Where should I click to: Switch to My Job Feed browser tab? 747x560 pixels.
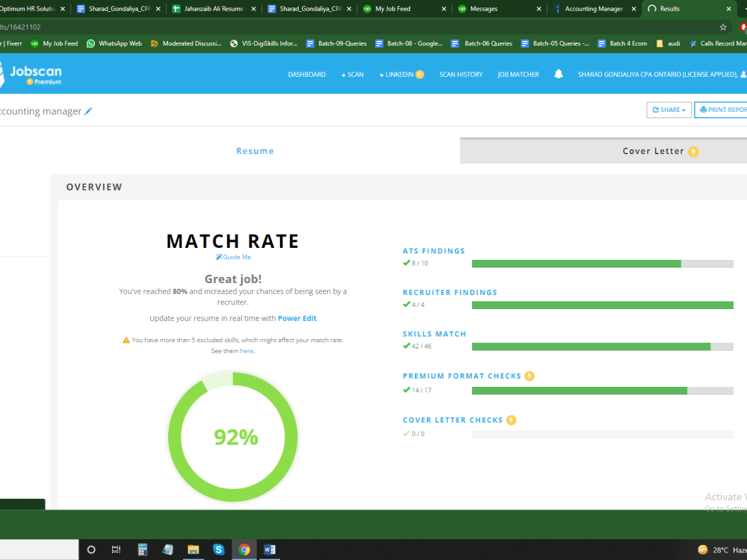coord(404,8)
